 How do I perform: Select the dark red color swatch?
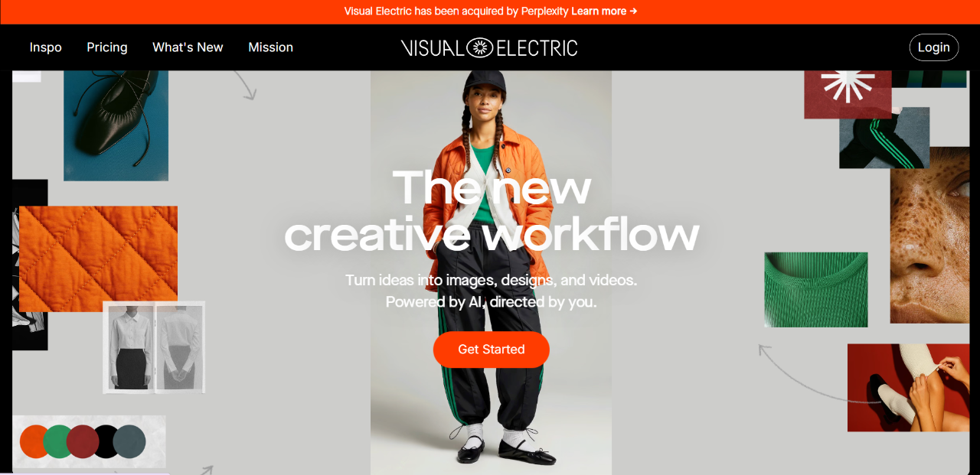point(82,441)
